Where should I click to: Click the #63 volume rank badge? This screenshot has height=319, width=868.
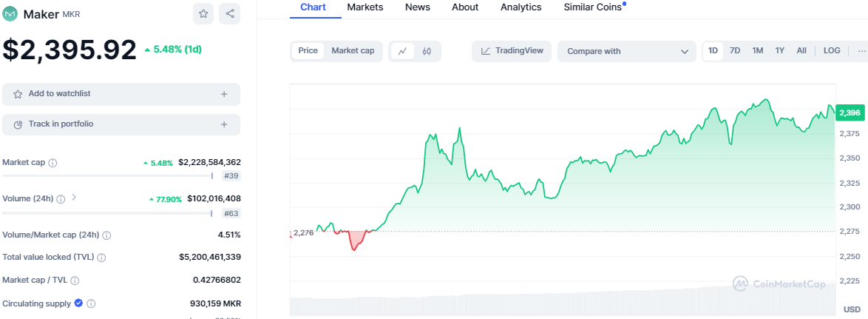[x=232, y=213]
